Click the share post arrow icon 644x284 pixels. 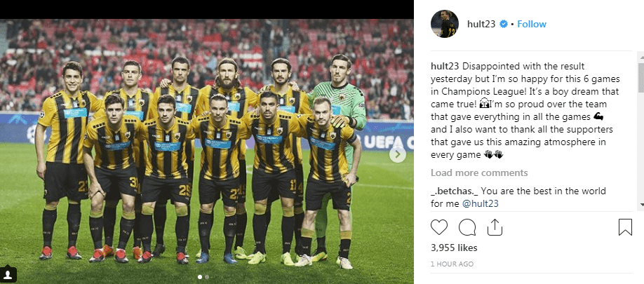point(495,227)
